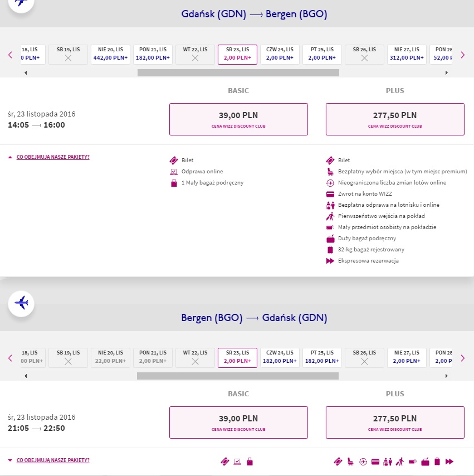Select return date CZW 24, LIS 182,00 PLN+
The height and width of the screenshot is (476, 474).
(x=280, y=358)
